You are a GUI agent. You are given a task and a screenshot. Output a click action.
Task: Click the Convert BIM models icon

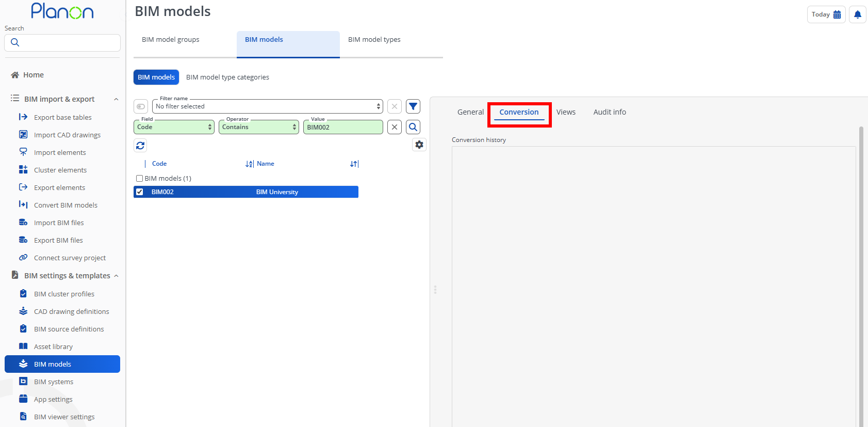tap(23, 205)
